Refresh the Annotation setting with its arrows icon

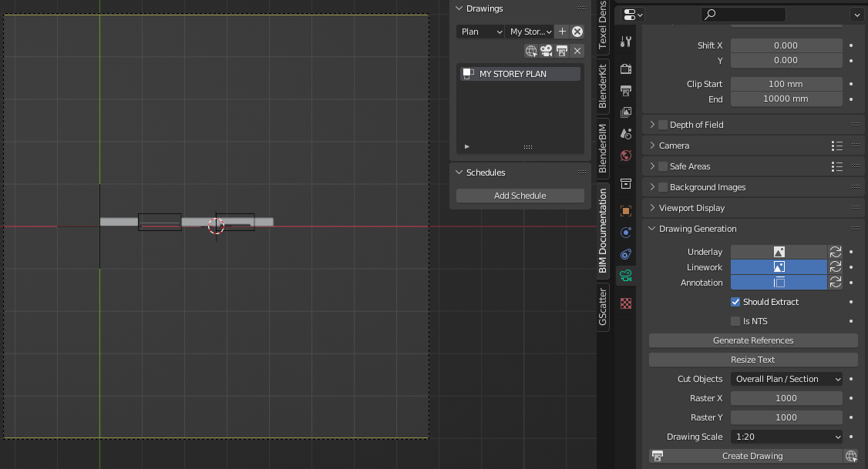pyautogui.click(x=836, y=283)
